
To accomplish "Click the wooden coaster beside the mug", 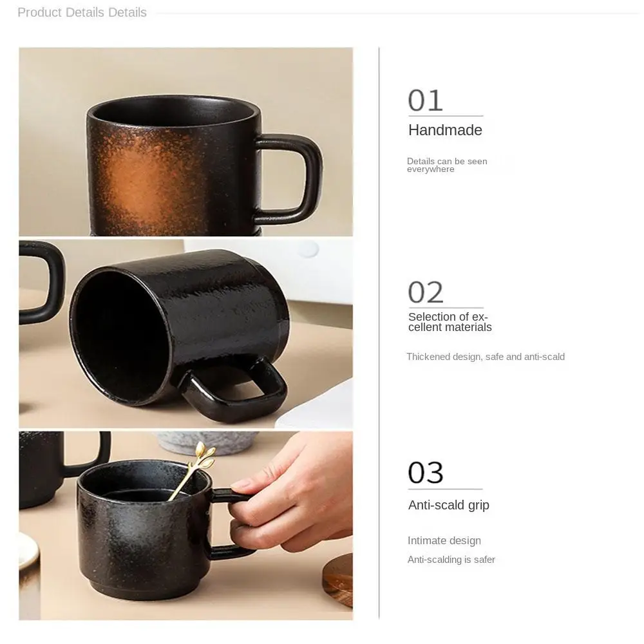I will click(x=337, y=580).
